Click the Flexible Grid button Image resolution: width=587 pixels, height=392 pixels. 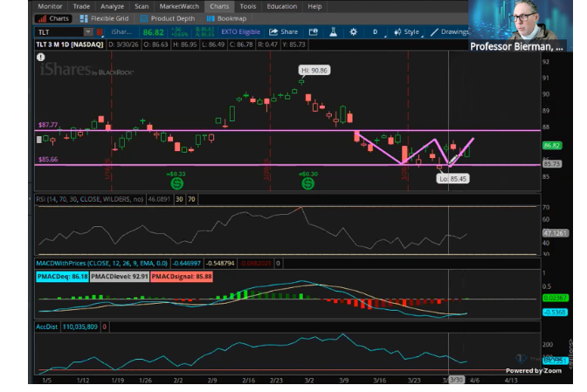coord(105,18)
